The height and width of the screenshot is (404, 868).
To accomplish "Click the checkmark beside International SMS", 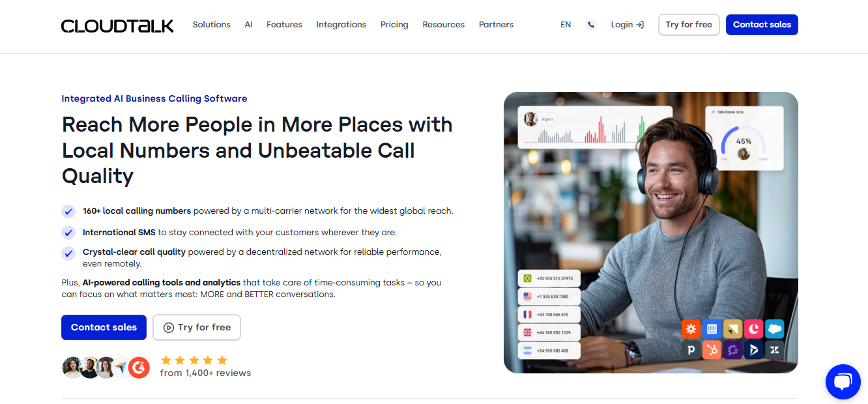I will click(68, 232).
